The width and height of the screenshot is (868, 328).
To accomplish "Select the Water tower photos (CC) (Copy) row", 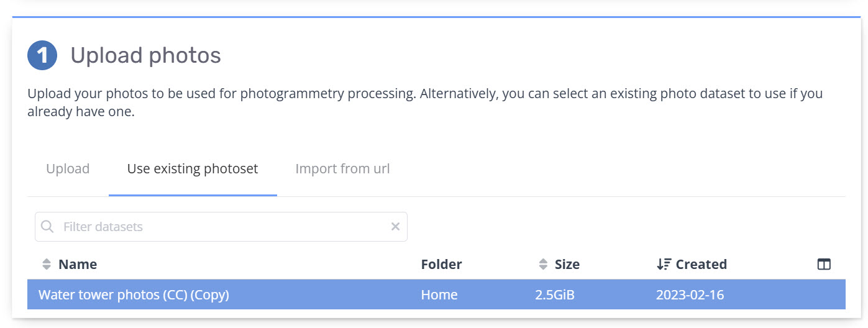I will 436,294.
